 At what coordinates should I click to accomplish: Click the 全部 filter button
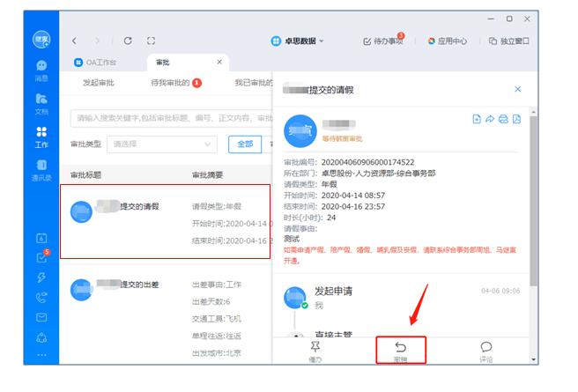click(x=245, y=144)
